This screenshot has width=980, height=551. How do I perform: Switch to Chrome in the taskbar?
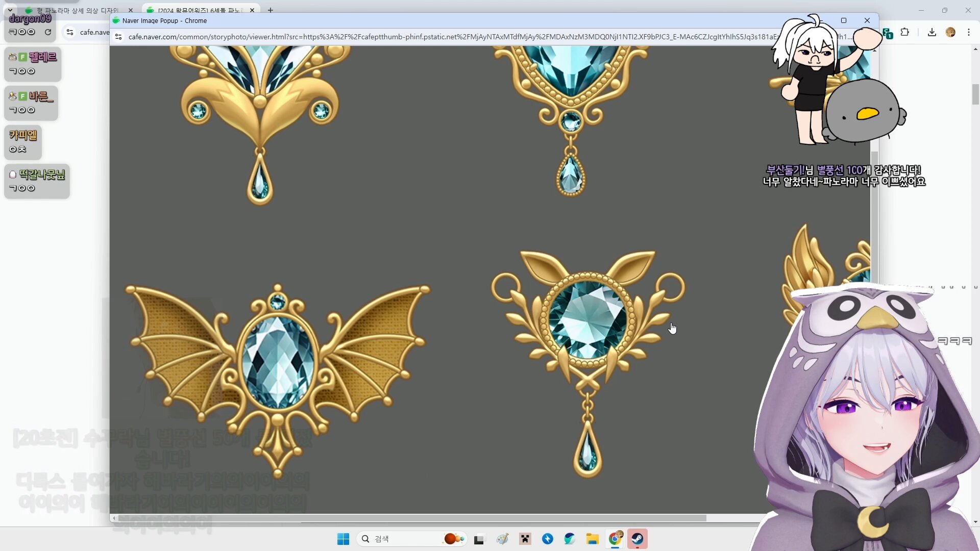[x=615, y=539]
